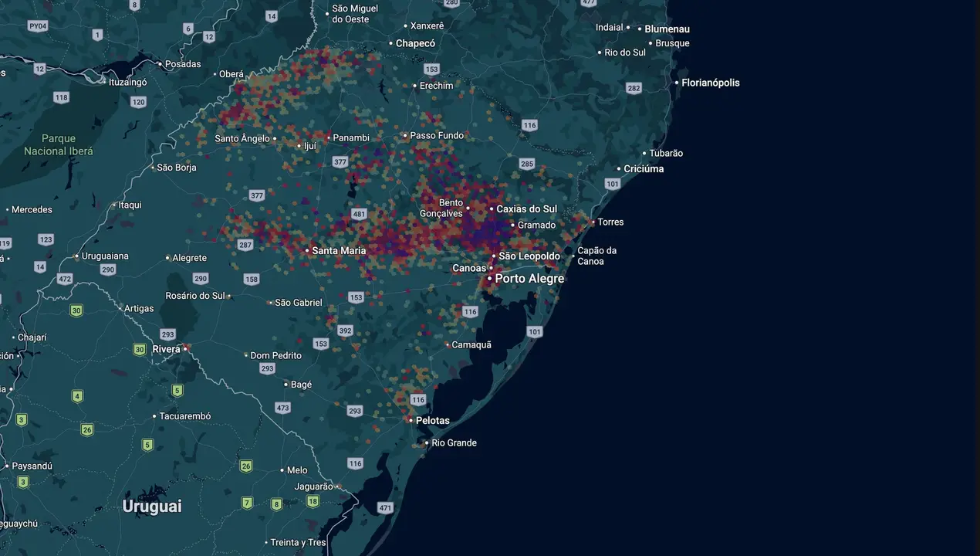
Task: Click the route 392 highway shield
Action: point(345,331)
